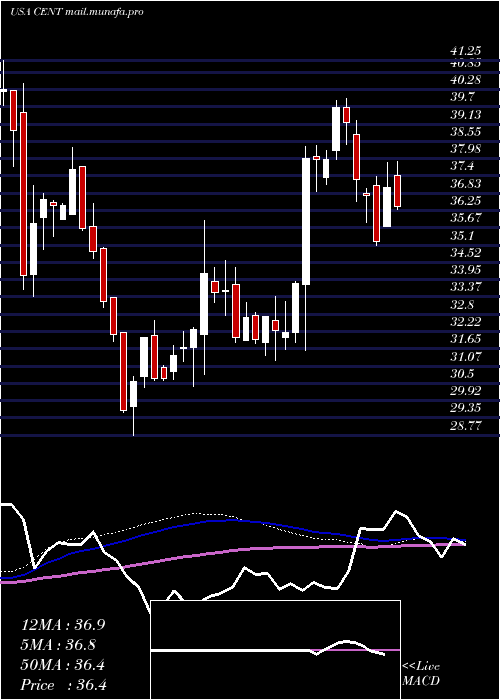Select the 41.25 price axis label
This screenshot has height=700, width=500.
[465, 52]
